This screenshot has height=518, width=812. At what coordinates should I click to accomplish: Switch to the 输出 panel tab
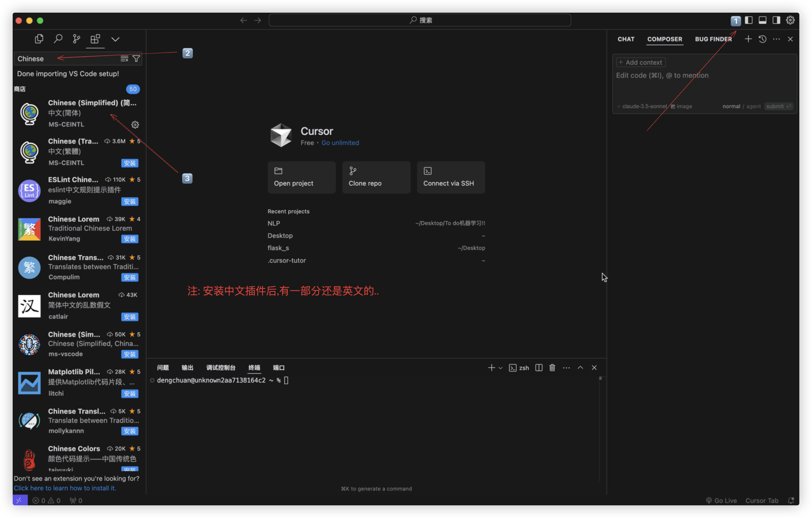(187, 368)
